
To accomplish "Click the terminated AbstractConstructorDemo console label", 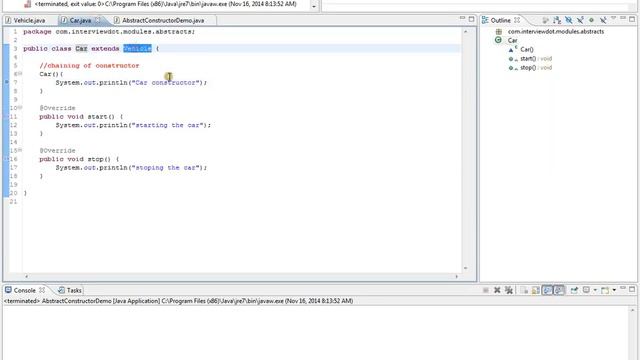I will point(178,301).
